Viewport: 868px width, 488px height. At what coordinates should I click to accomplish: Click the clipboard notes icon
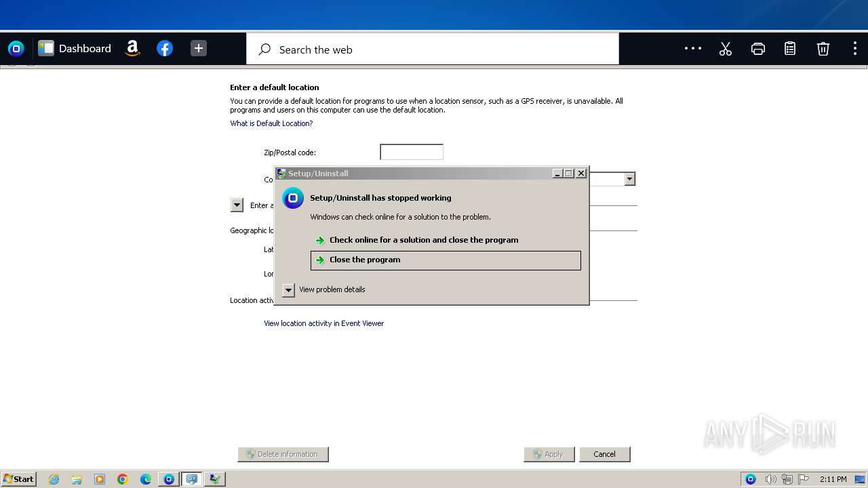[x=790, y=49]
